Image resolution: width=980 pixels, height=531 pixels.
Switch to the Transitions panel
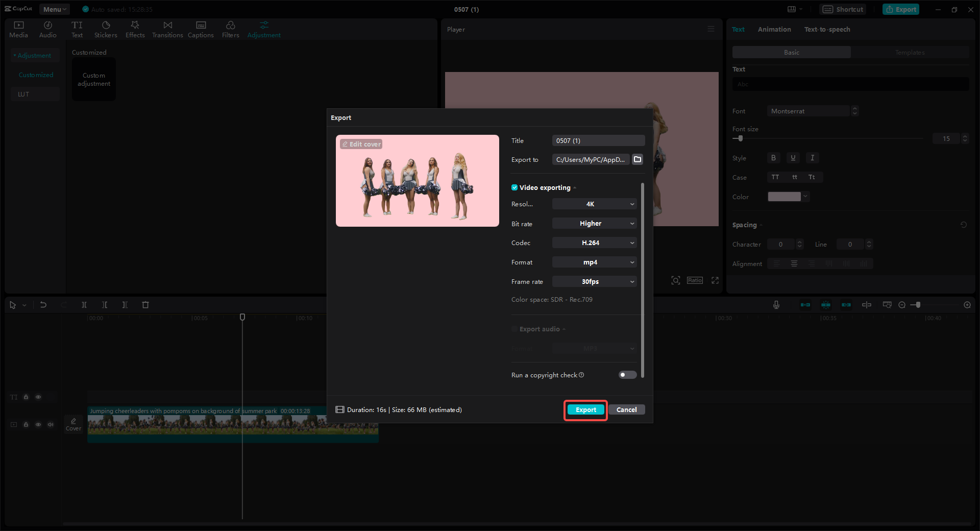(167, 28)
